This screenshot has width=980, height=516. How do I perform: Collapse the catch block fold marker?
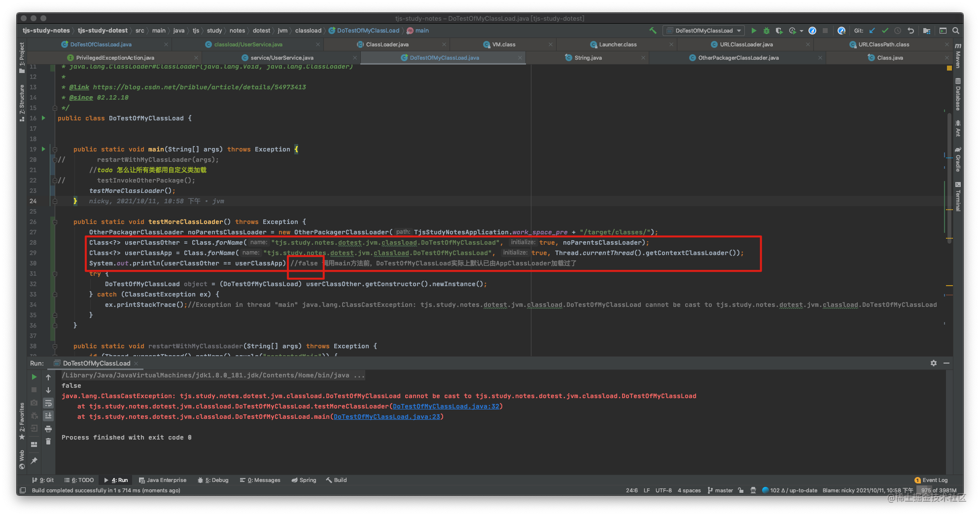(55, 295)
